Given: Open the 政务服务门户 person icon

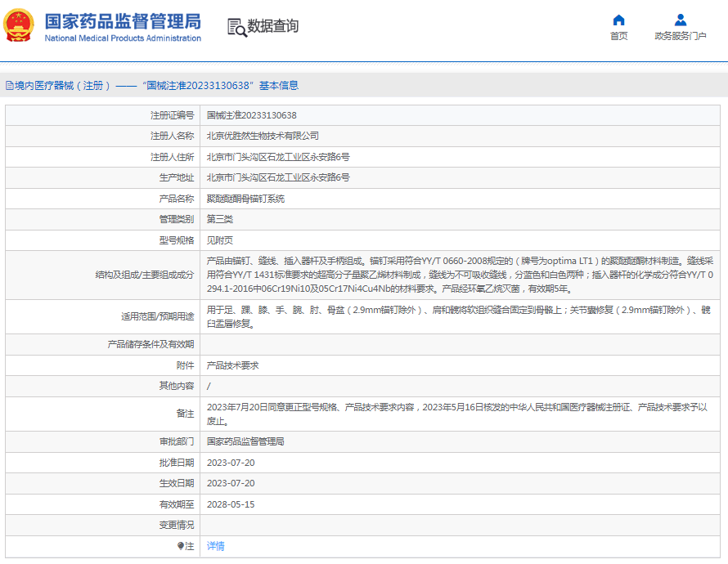Looking at the screenshot, I should pos(681,20).
